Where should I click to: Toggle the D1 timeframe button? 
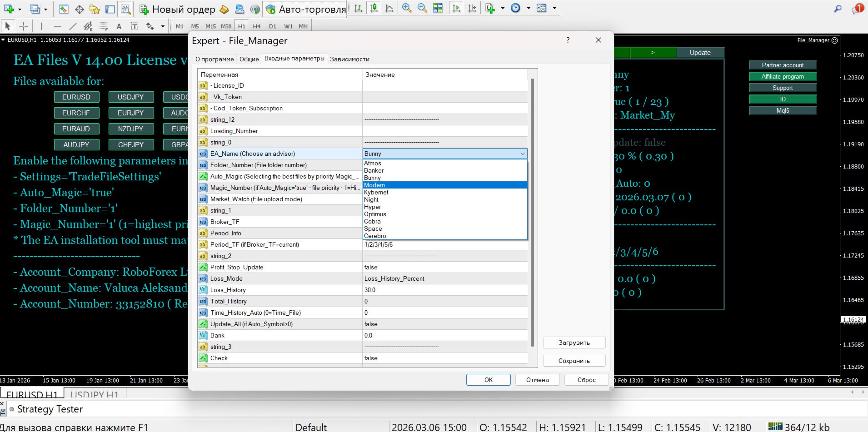[272, 26]
